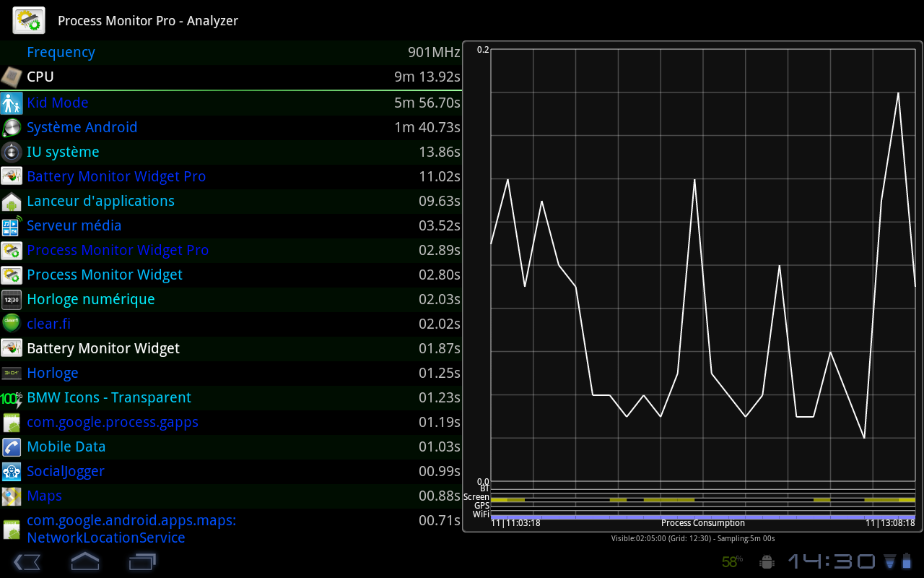This screenshot has width=924, height=578.
Task: Tap the Wi-Fi and battery status icons
Action: pos(898,561)
